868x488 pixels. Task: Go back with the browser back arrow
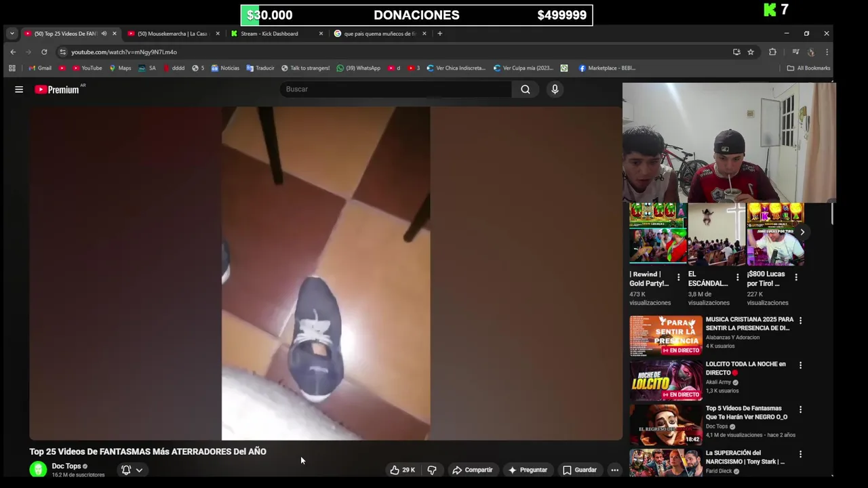pyautogui.click(x=13, y=52)
